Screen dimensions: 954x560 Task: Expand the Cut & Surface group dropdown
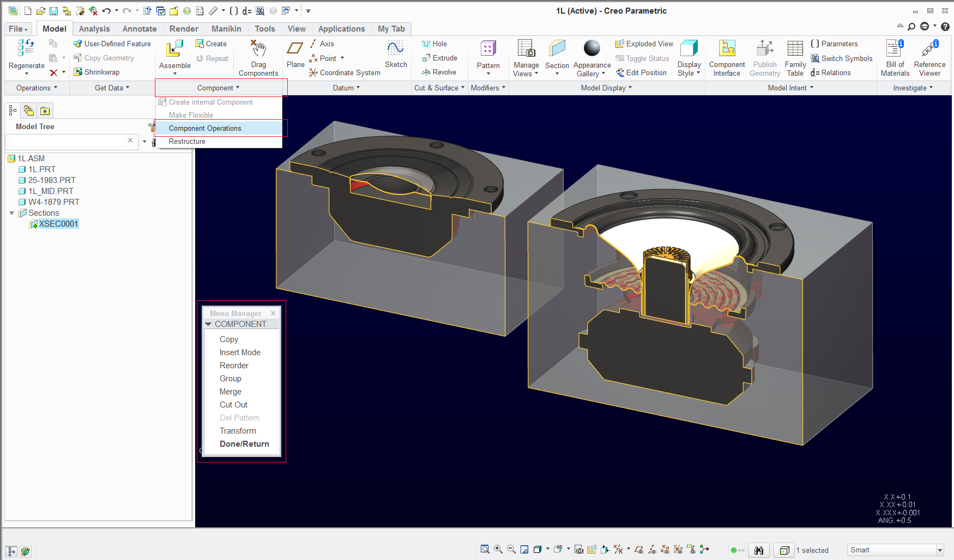click(x=439, y=88)
